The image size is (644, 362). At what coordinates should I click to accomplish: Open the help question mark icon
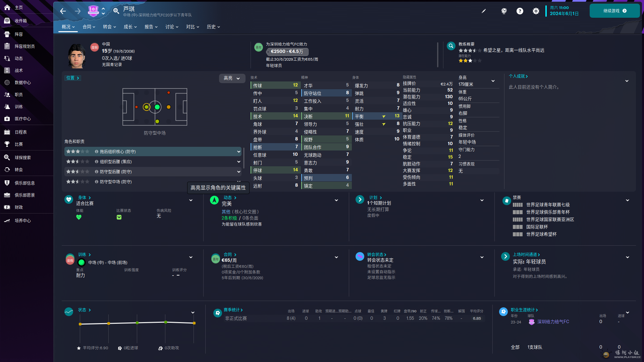pos(520,11)
